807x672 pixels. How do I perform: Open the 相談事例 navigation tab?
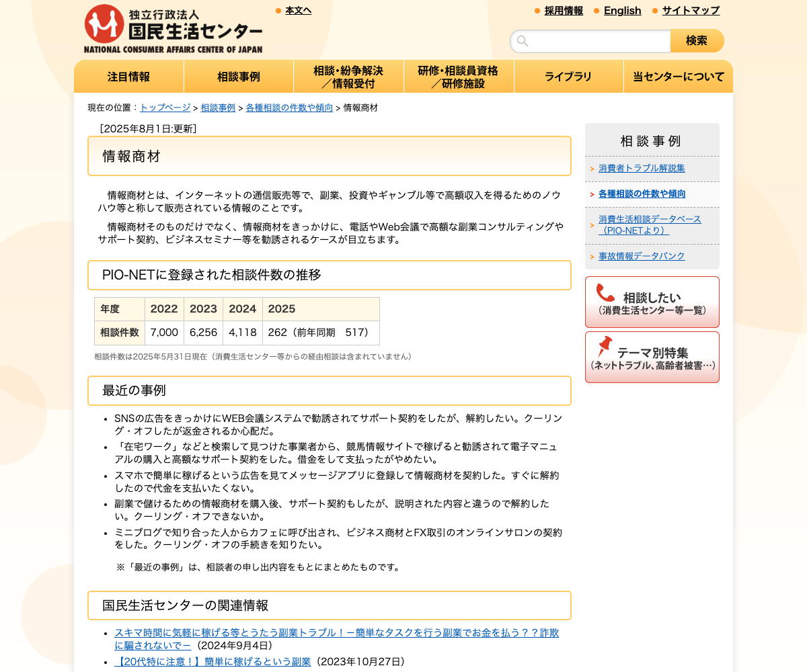coord(239,77)
